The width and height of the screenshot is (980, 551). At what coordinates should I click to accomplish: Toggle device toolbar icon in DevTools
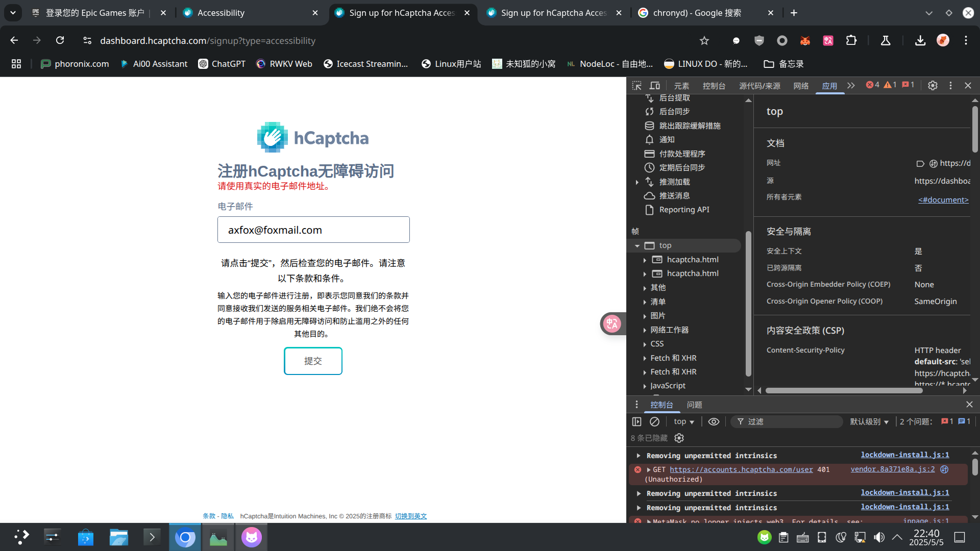tap(655, 86)
